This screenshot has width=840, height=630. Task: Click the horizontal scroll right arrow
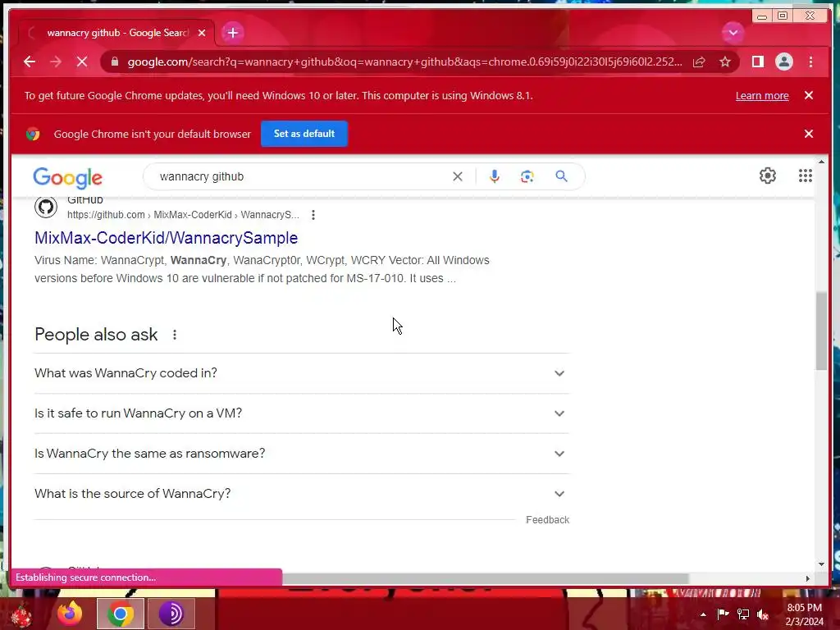(808, 578)
